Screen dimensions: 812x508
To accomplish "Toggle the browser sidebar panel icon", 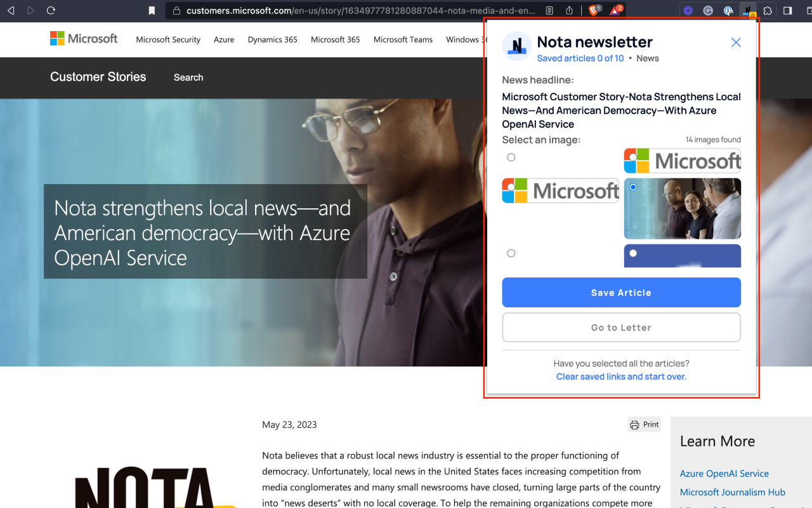I will [788, 11].
